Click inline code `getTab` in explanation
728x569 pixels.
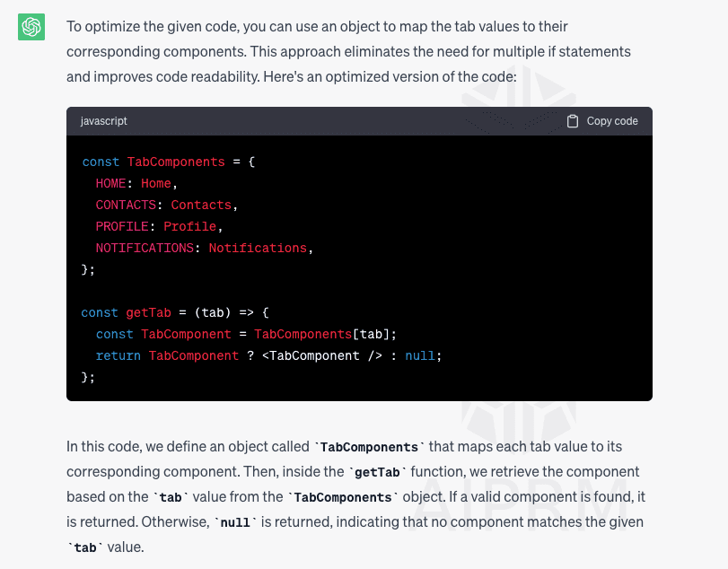pyautogui.click(x=377, y=472)
